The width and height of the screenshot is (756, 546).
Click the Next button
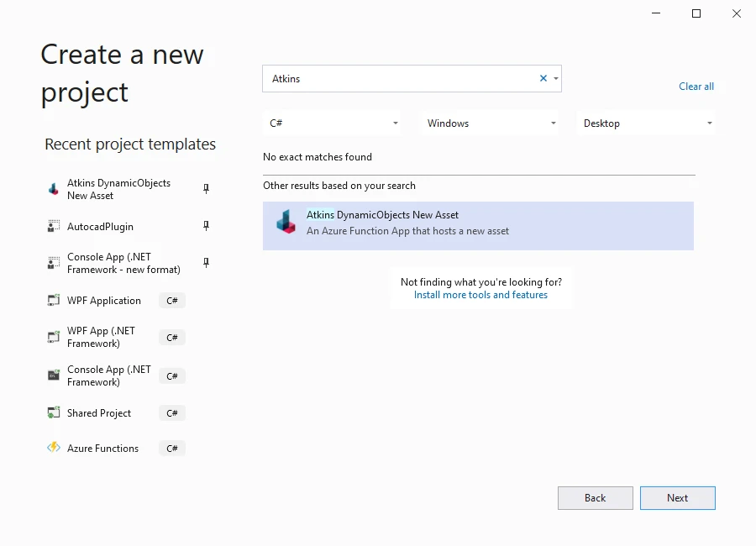point(677,497)
